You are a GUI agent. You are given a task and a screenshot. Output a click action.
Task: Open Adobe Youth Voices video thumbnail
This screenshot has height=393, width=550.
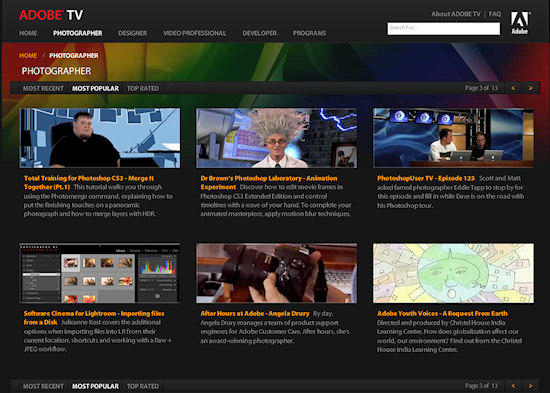point(453,273)
